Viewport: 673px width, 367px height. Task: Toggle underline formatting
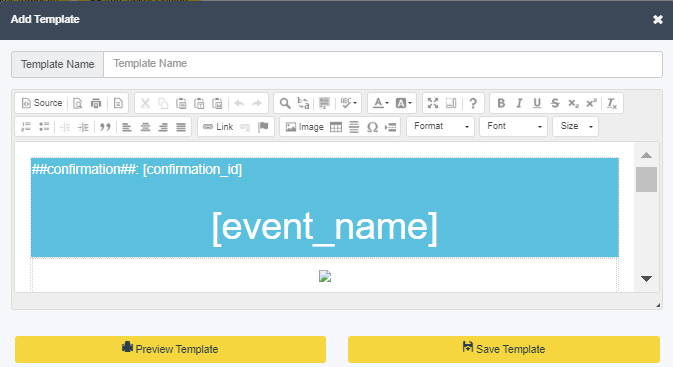click(537, 103)
